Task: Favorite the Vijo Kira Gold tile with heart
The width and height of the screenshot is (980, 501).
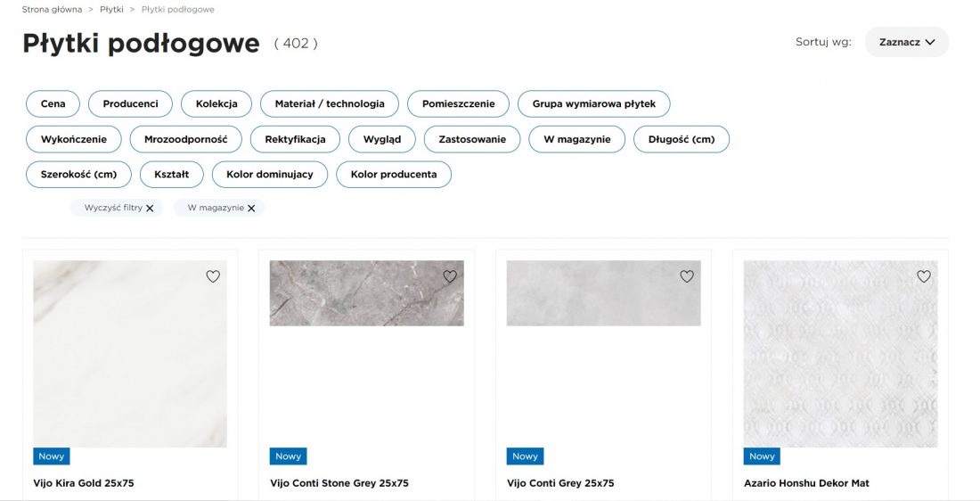Action: pos(213,276)
